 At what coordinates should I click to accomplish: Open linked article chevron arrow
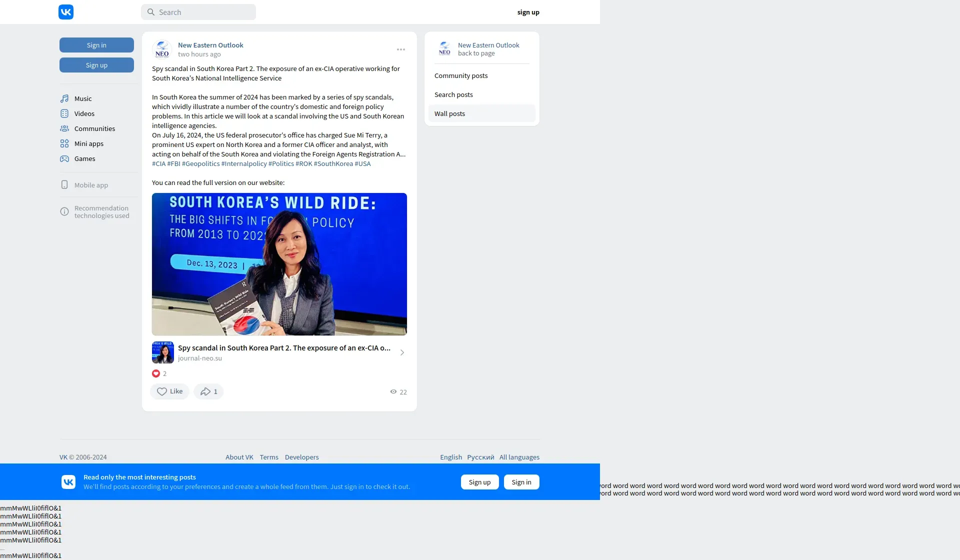pos(402,352)
